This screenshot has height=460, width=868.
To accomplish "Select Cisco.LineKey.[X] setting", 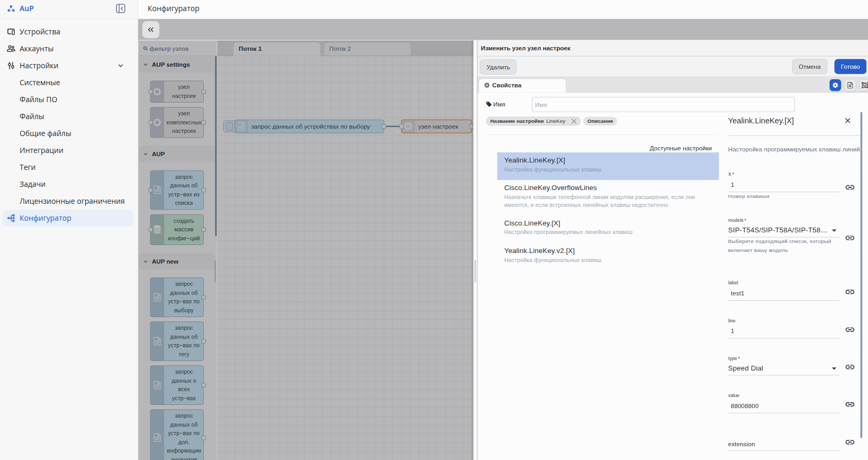I will (608, 229).
